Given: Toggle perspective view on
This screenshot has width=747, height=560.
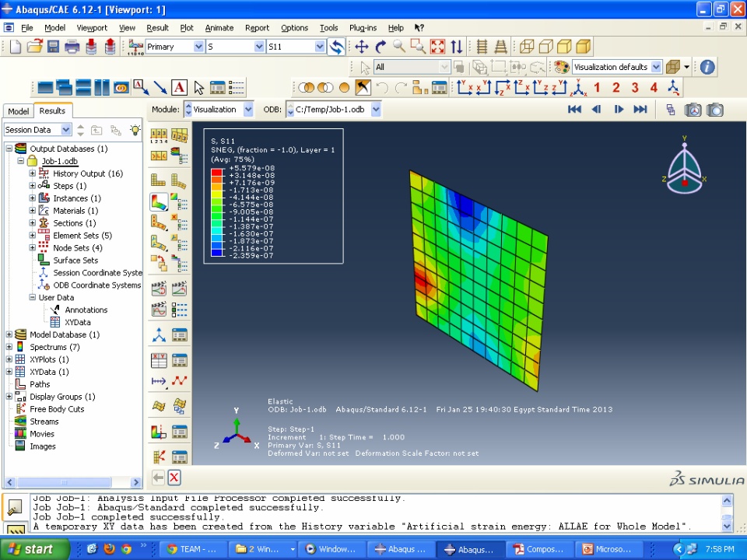Looking at the screenshot, I should click(500, 47).
